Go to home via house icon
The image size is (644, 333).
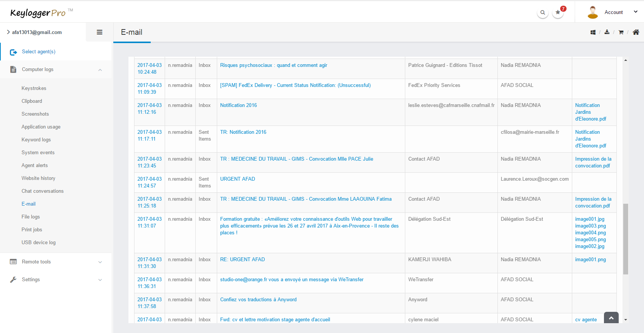click(636, 32)
